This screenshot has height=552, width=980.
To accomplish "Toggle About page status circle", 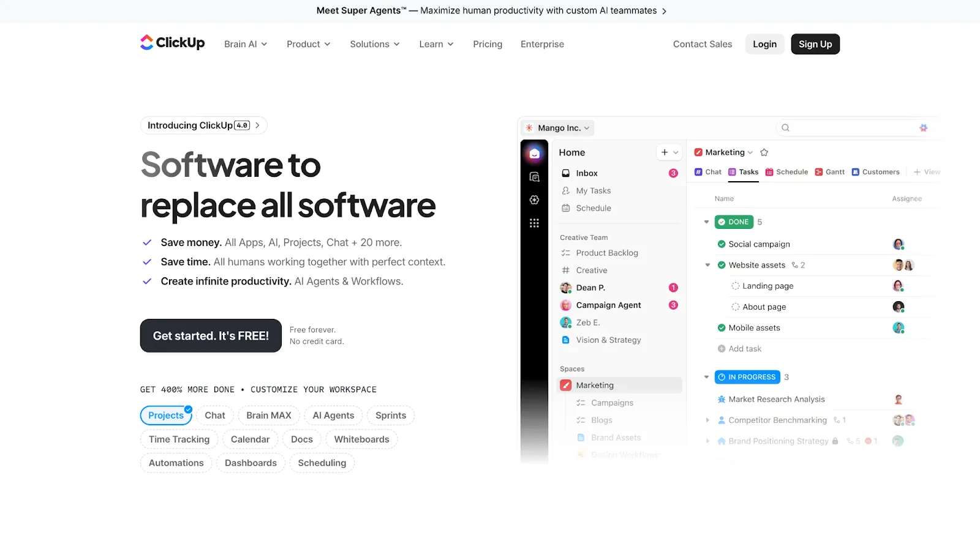I will (x=736, y=307).
